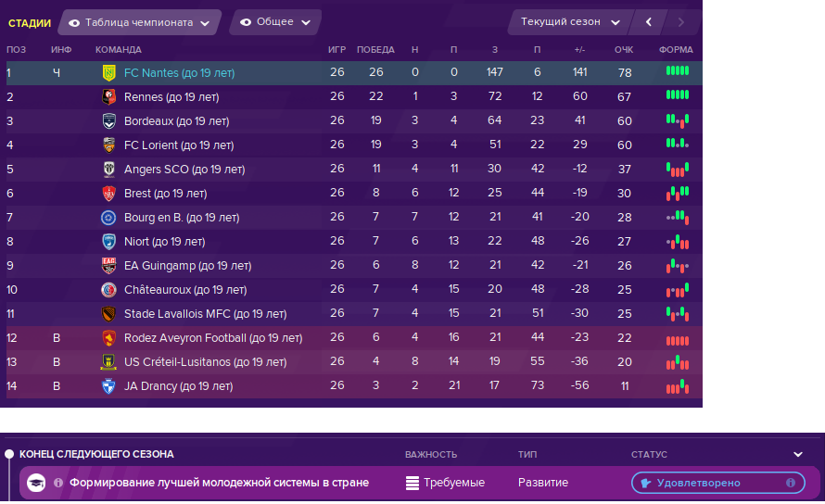Image resolution: width=825 pixels, height=504 pixels.
Task: Click the info circle beside Формирование objective
Action: tap(58, 483)
